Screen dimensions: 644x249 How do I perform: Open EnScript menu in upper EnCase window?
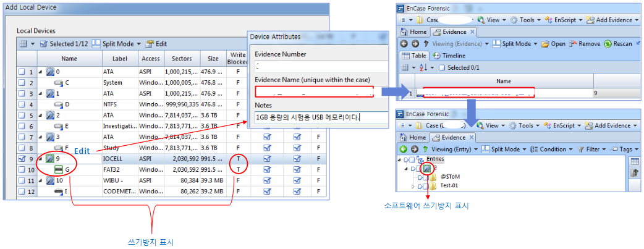coord(563,20)
